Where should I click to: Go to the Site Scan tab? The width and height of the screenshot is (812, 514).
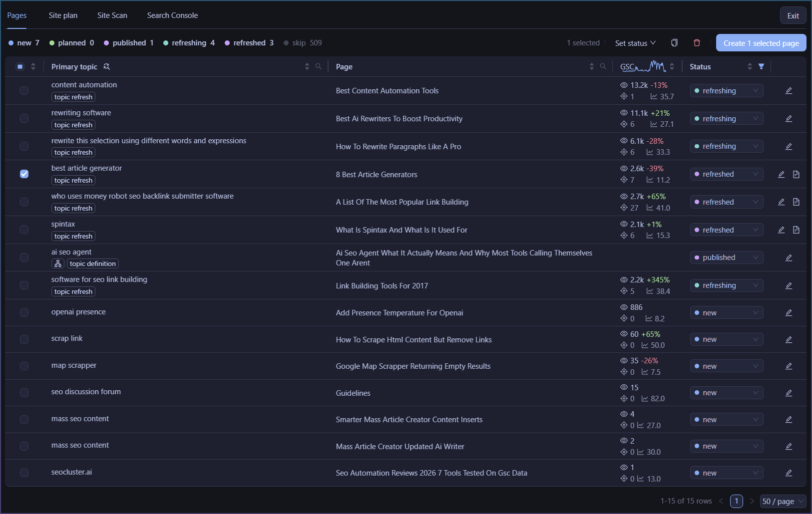(112, 15)
